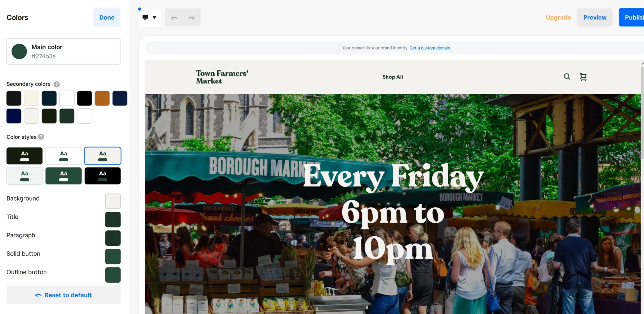Click the redo arrow icon

coord(191,17)
